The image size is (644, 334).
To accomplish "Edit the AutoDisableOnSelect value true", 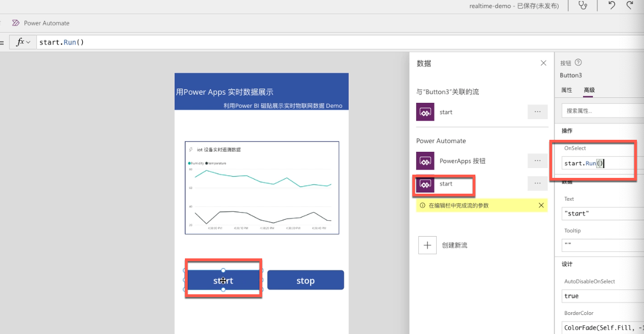I will [603, 296].
